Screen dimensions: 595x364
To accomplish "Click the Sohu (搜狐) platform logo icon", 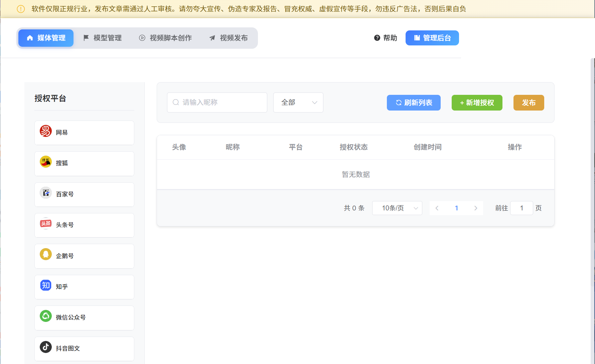I will 46,162.
